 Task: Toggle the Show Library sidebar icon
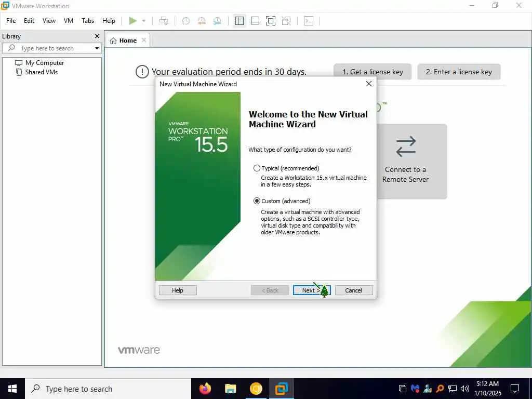(x=239, y=21)
